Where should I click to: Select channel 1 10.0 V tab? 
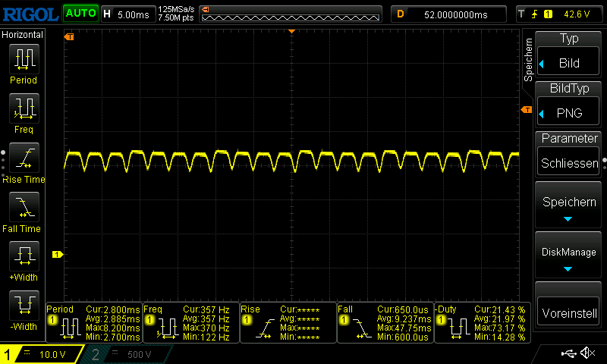(42, 354)
